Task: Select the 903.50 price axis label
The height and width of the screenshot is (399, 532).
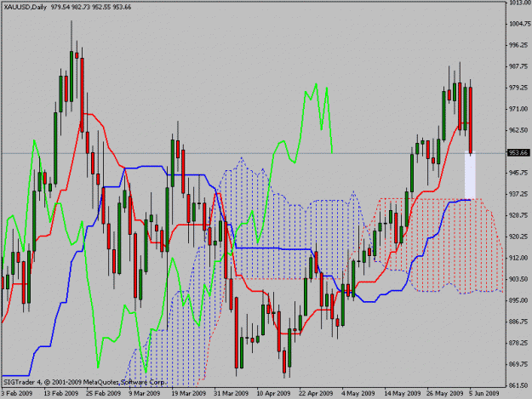Action: tap(519, 279)
